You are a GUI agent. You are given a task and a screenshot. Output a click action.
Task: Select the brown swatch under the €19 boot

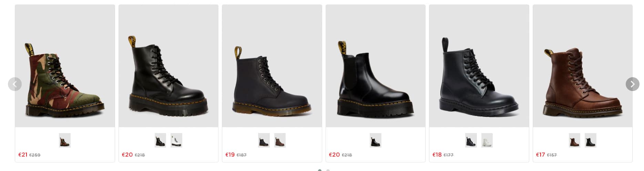click(x=280, y=140)
